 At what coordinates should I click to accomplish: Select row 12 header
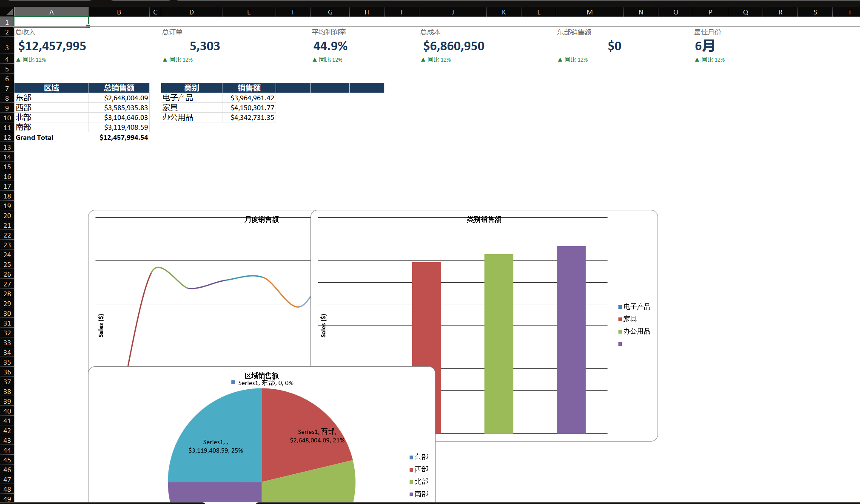[x=7, y=137]
